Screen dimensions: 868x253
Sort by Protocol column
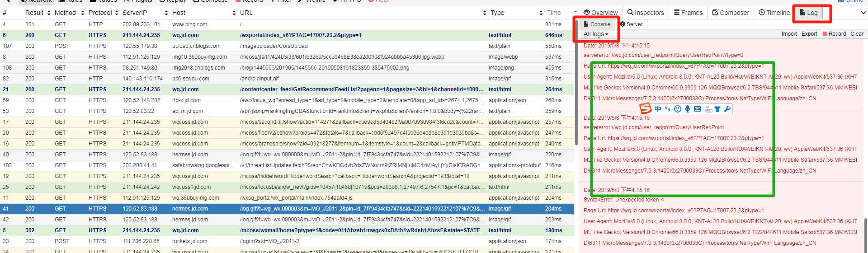click(104, 13)
